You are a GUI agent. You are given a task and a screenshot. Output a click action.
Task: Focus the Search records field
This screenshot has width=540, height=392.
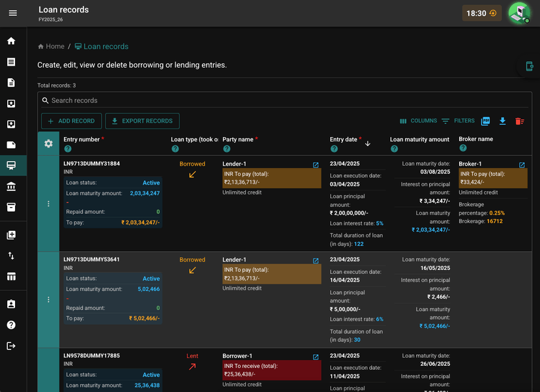284,100
